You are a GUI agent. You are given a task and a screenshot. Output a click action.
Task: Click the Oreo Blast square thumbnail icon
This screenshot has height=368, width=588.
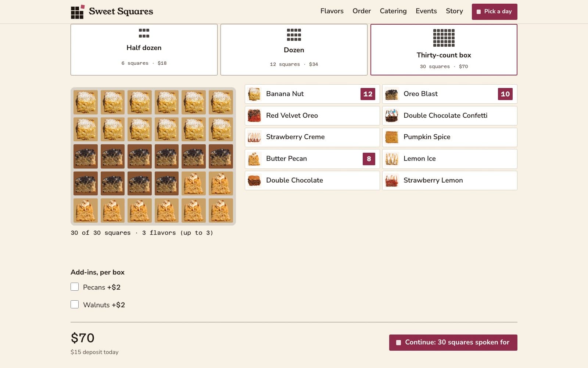(392, 94)
